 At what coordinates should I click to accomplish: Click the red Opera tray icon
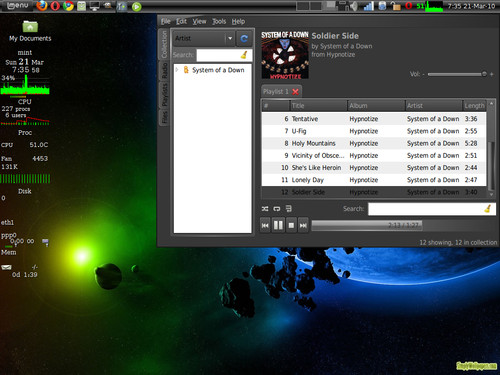409,6
